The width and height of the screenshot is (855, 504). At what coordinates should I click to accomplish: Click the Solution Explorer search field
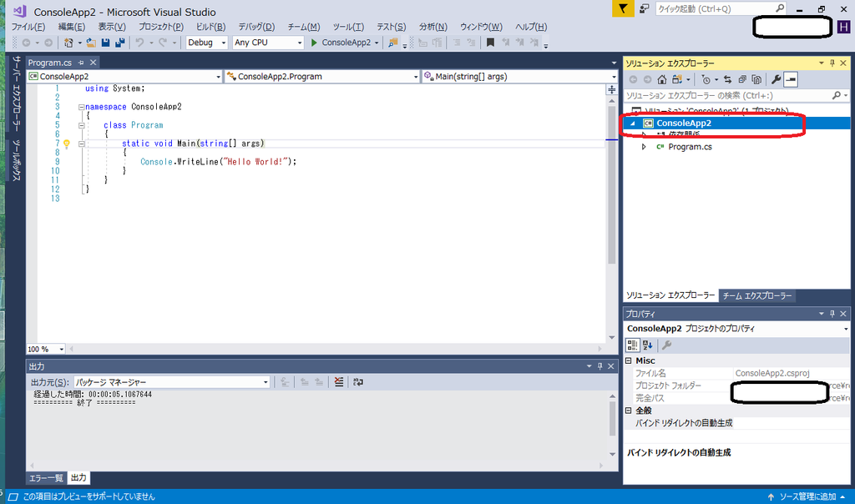coord(736,95)
